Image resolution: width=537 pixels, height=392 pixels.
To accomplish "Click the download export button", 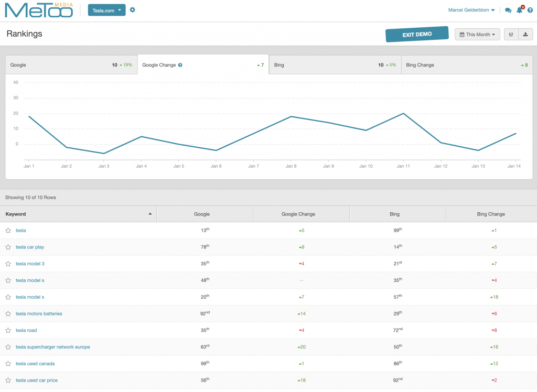I will coord(525,34).
